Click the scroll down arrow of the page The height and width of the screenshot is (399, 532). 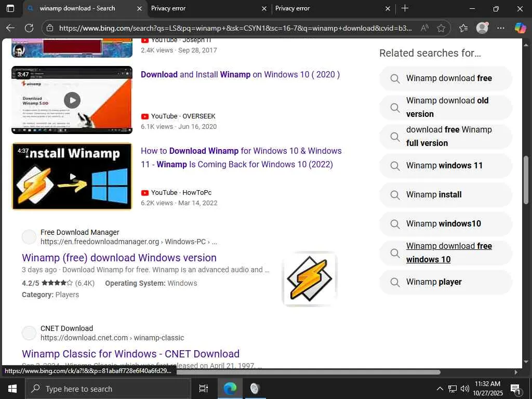[526, 362]
